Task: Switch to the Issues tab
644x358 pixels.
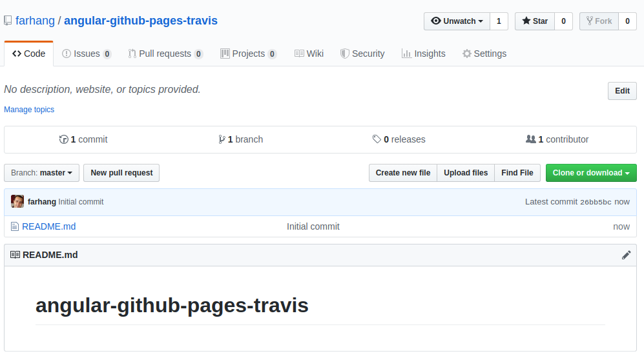Action: pyautogui.click(x=87, y=54)
